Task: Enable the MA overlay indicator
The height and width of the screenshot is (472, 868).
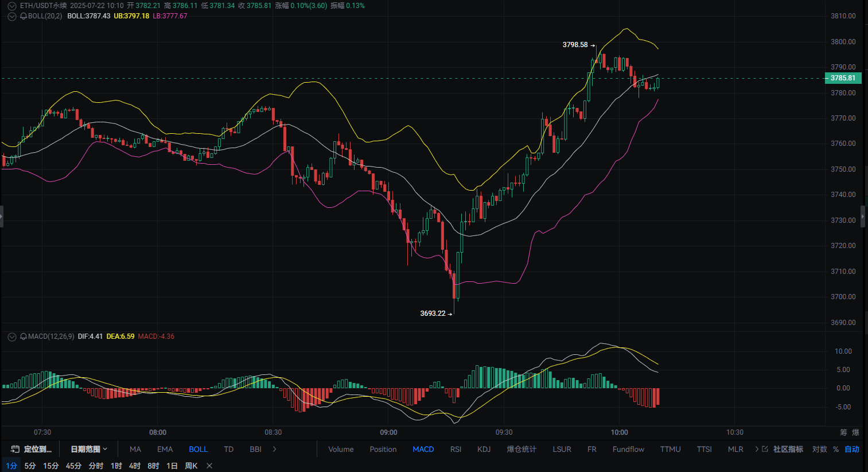Action: click(x=135, y=449)
